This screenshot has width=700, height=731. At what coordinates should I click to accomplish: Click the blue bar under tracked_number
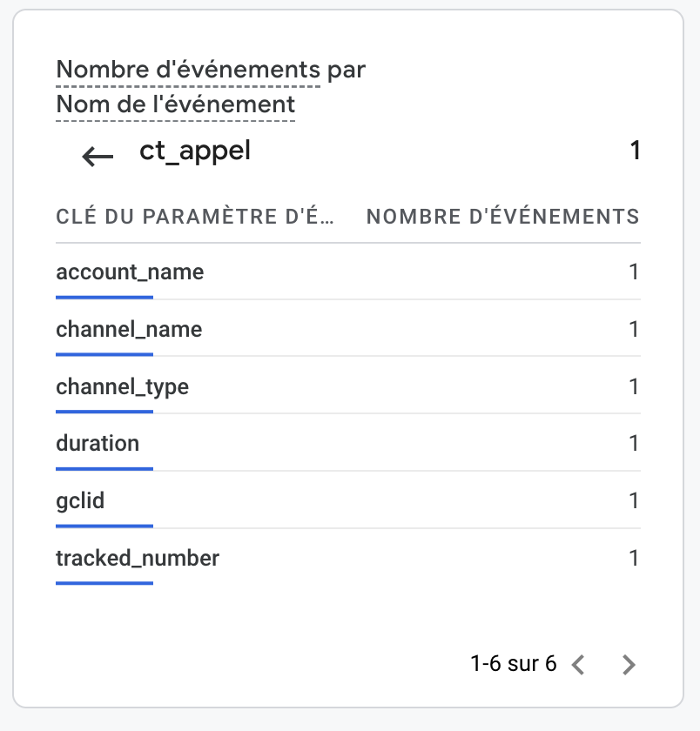point(104,583)
